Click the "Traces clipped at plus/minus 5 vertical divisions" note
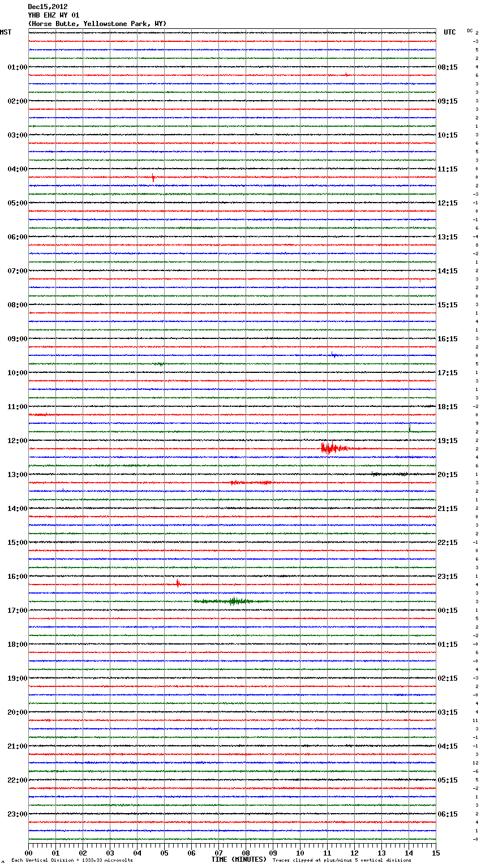 [x=342, y=860]
